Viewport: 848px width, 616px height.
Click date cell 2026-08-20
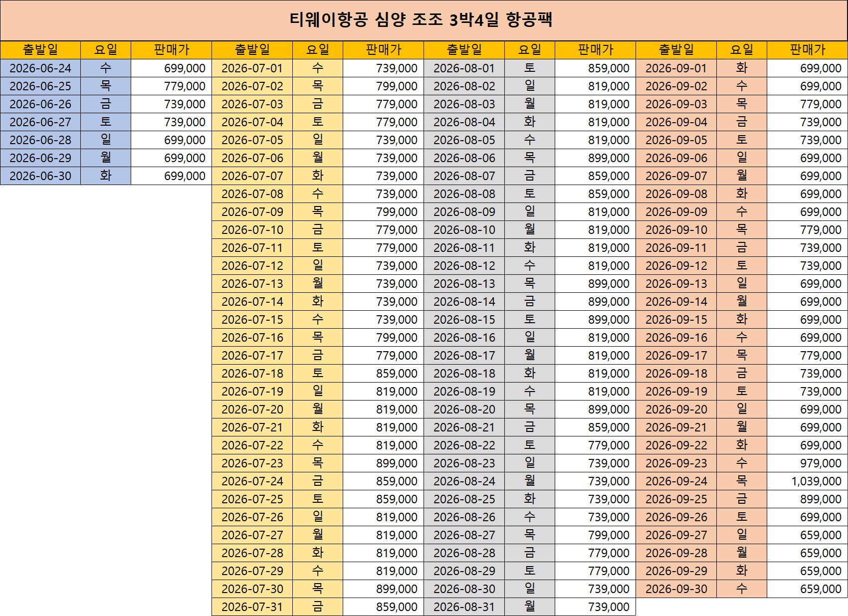(464, 410)
